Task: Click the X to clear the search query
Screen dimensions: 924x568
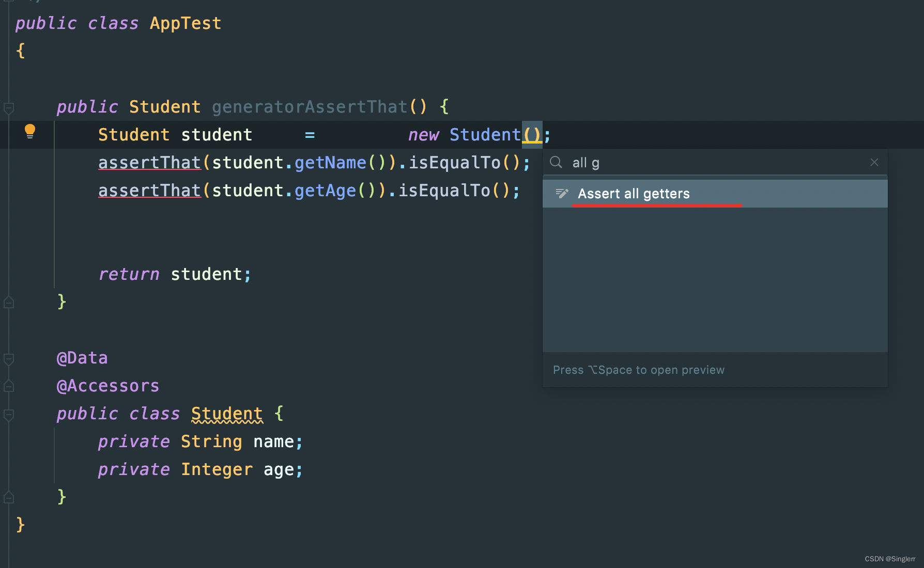Action: point(874,162)
